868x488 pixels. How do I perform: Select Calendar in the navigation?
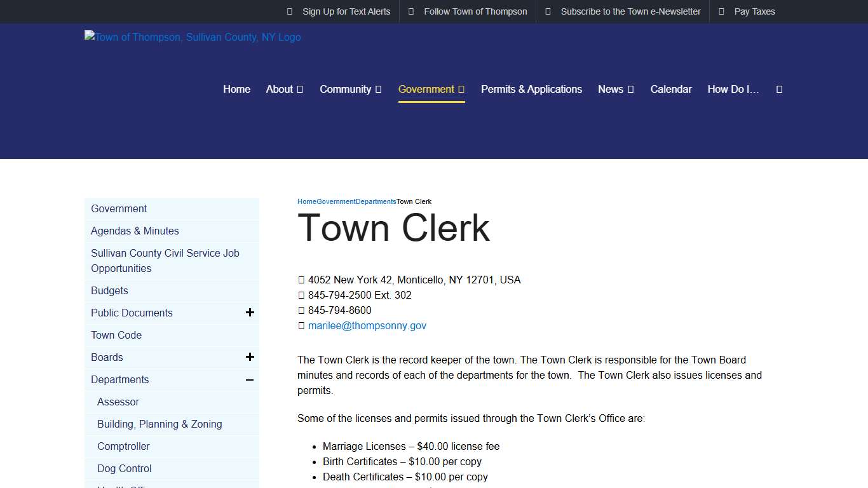click(671, 89)
